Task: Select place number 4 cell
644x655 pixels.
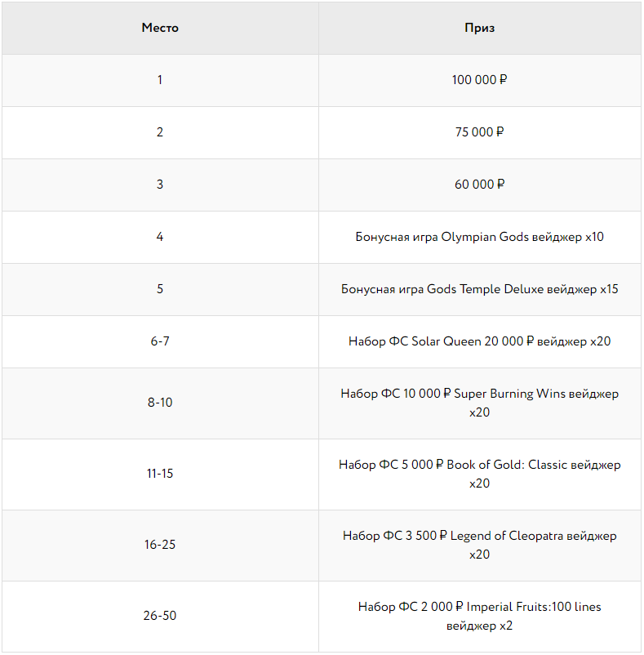Action: point(160,237)
